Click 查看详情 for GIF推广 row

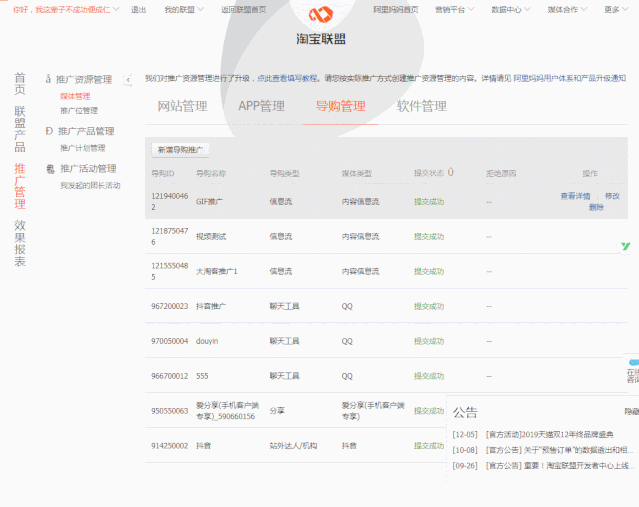click(575, 196)
